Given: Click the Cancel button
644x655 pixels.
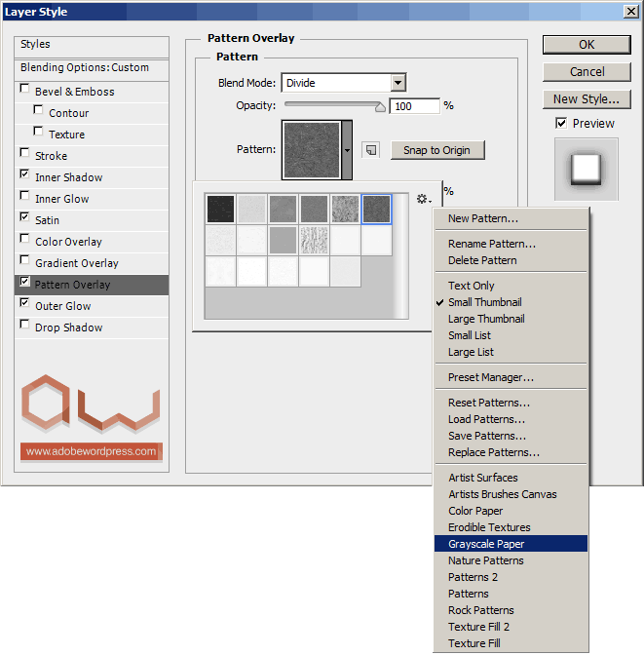Looking at the screenshot, I should [x=587, y=72].
